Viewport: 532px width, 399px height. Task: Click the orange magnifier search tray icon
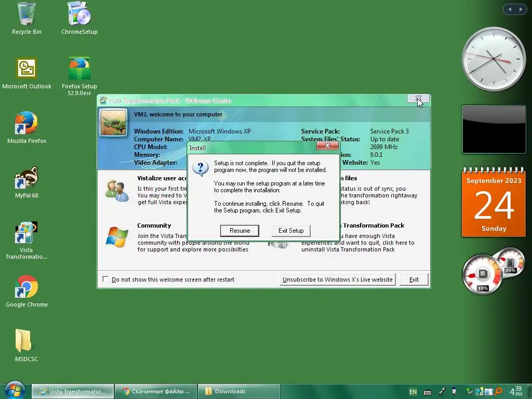(498, 391)
